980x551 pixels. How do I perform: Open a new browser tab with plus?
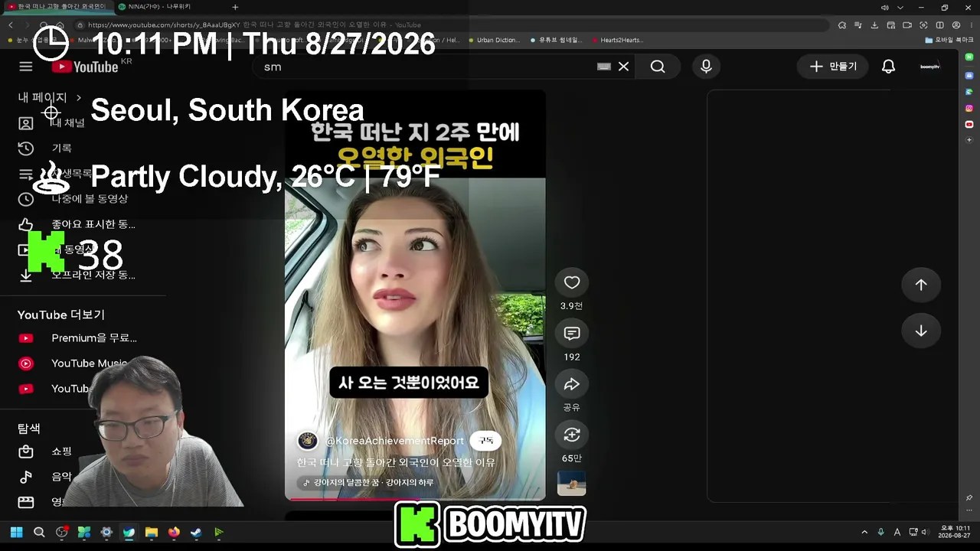pyautogui.click(x=235, y=7)
